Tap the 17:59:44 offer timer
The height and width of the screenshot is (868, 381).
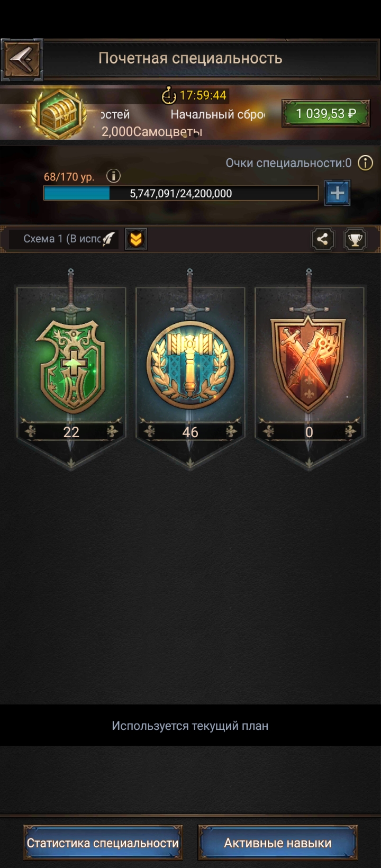(194, 95)
